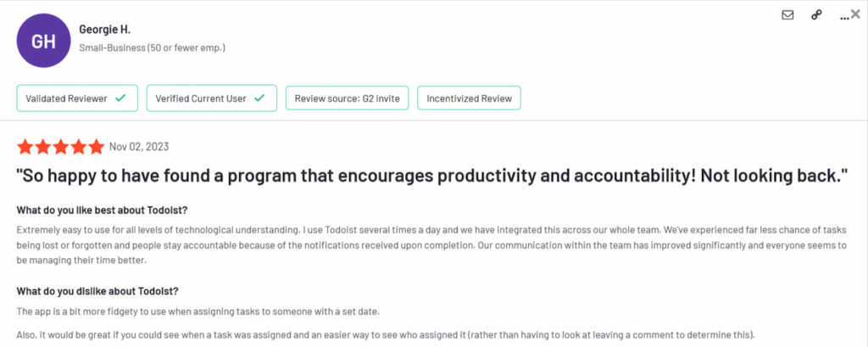
Task: Select the Validated Reviewer badge
Action: click(76, 98)
